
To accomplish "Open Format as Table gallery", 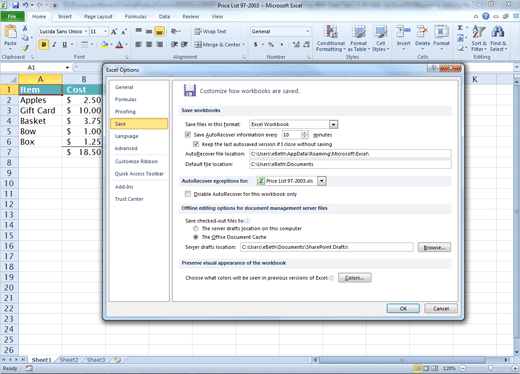I will click(x=359, y=39).
